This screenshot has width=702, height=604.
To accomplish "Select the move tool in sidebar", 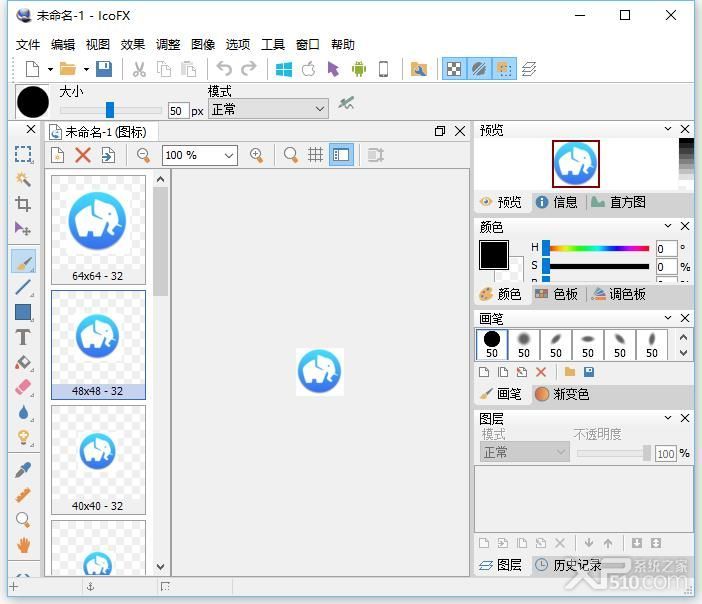I will [x=23, y=229].
